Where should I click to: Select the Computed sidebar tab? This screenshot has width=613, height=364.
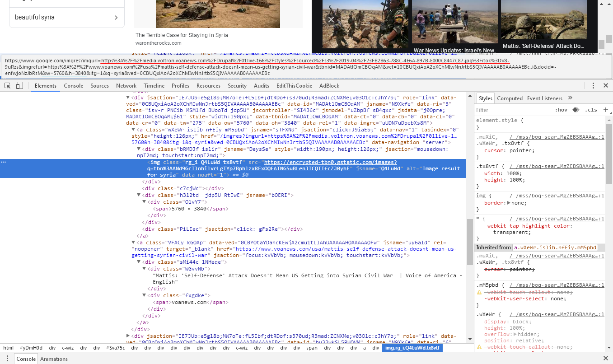click(510, 98)
